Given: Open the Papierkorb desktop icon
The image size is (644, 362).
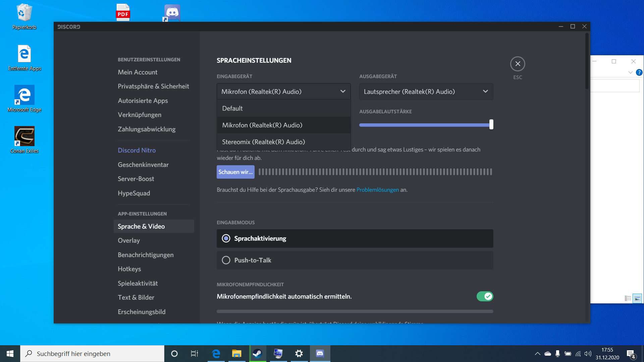Looking at the screenshot, I should tap(24, 17).
